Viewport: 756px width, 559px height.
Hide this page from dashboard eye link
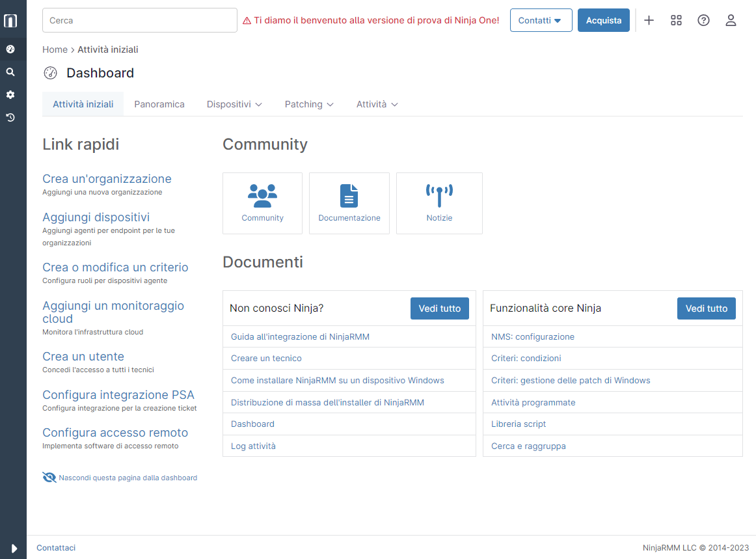(x=120, y=478)
